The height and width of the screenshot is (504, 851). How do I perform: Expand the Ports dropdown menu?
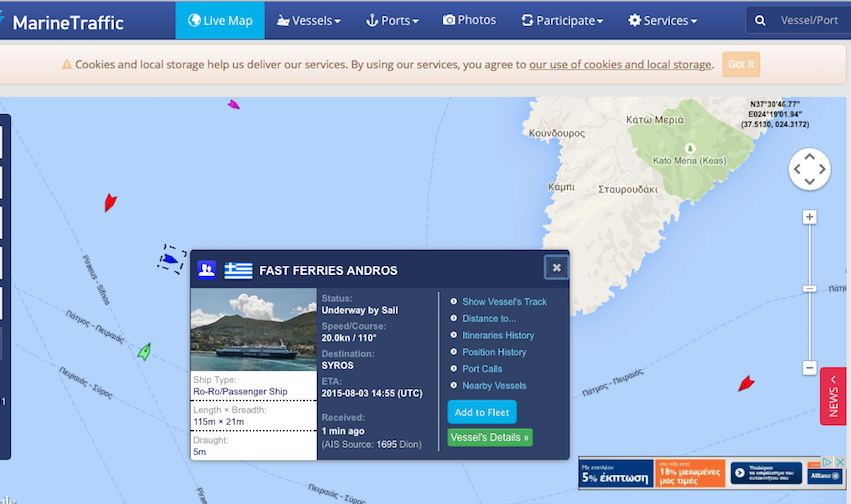[x=393, y=20]
